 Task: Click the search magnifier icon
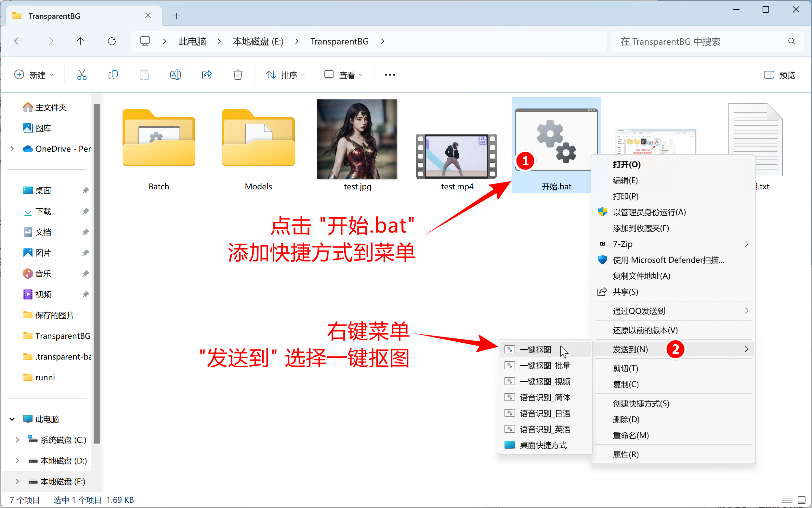pyautogui.click(x=792, y=41)
